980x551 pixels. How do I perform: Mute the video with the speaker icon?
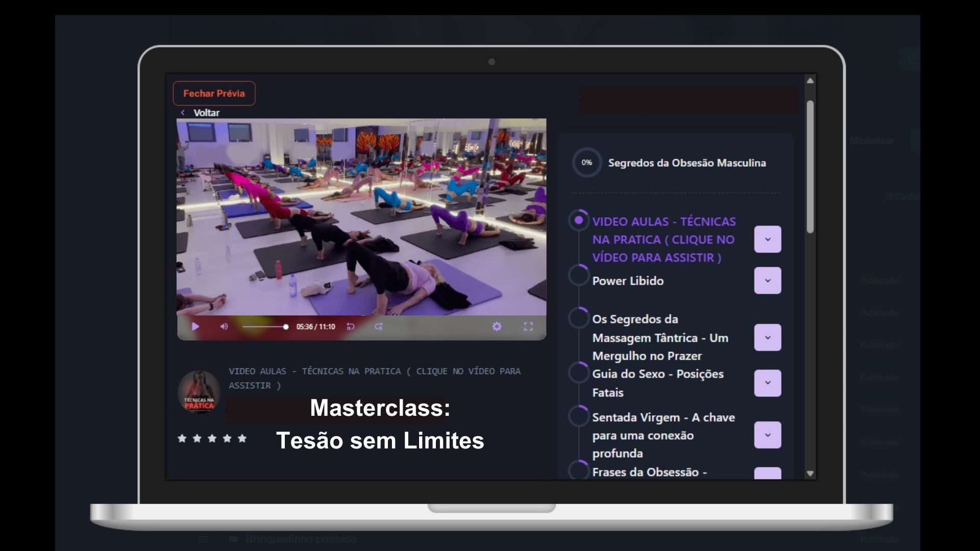click(x=224, y=327)
